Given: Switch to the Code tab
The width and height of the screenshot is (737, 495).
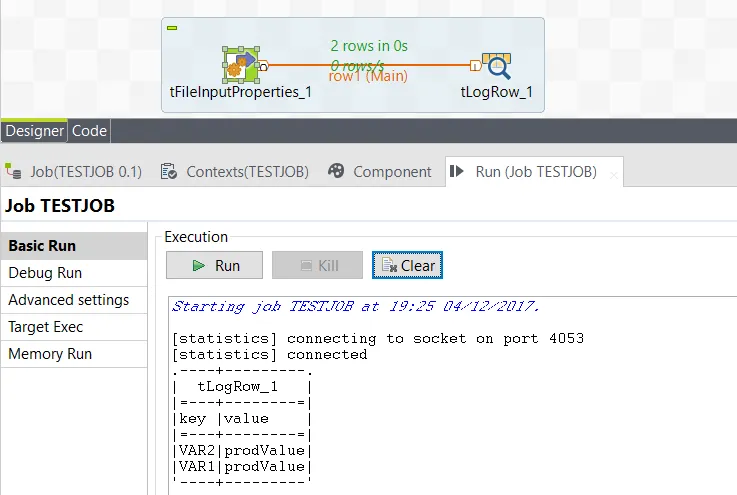Looking at the screenshot, I should pyautogui.click(x=89, y=131).
